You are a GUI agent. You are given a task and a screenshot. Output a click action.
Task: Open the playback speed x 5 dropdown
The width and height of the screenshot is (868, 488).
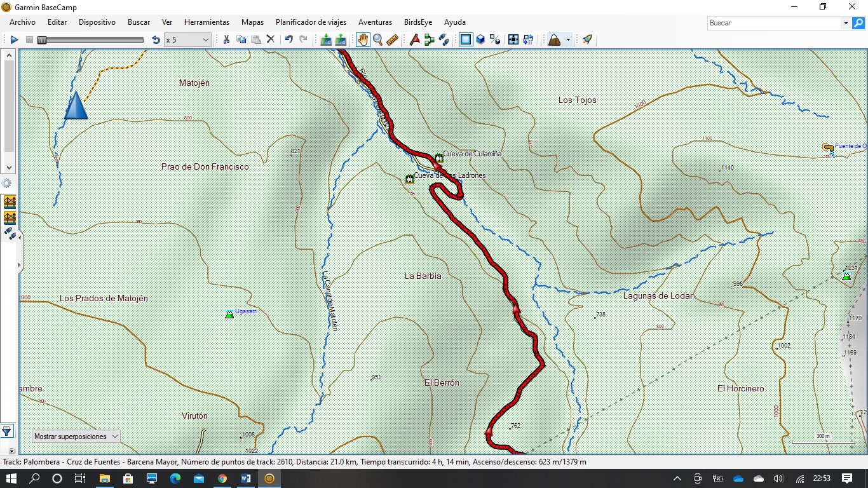point(187,40)
